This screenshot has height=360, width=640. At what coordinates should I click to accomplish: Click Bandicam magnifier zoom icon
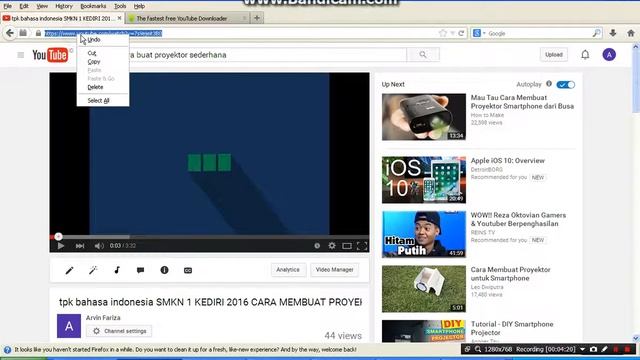point(478,349)
